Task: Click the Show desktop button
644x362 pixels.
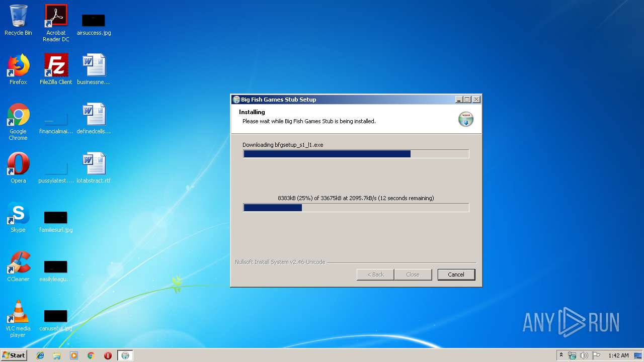Action: (638, 355)
